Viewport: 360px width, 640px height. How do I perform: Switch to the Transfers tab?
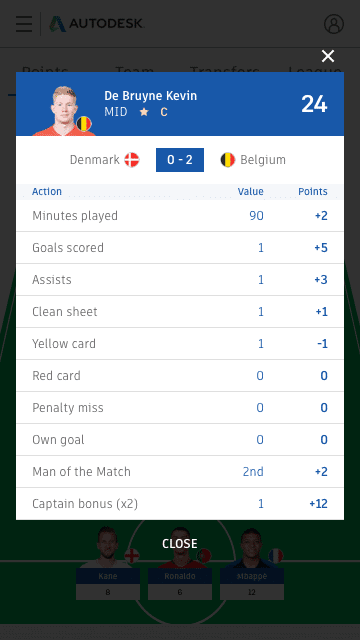pos(224,72)
